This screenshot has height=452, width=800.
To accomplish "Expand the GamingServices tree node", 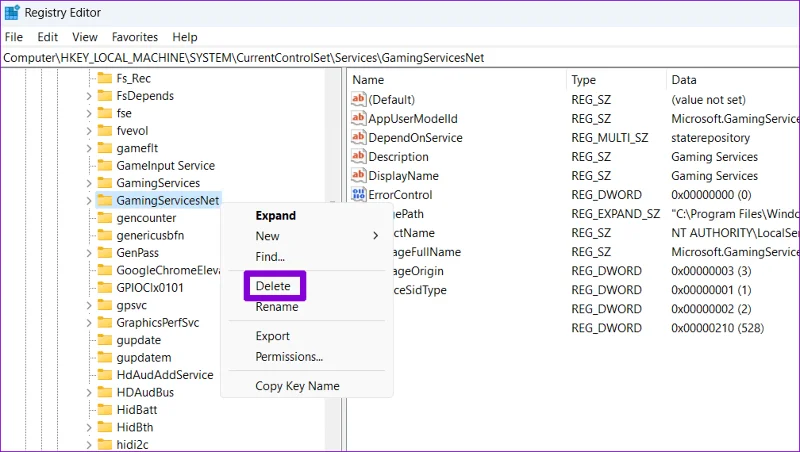I will [x=89, y=183].
